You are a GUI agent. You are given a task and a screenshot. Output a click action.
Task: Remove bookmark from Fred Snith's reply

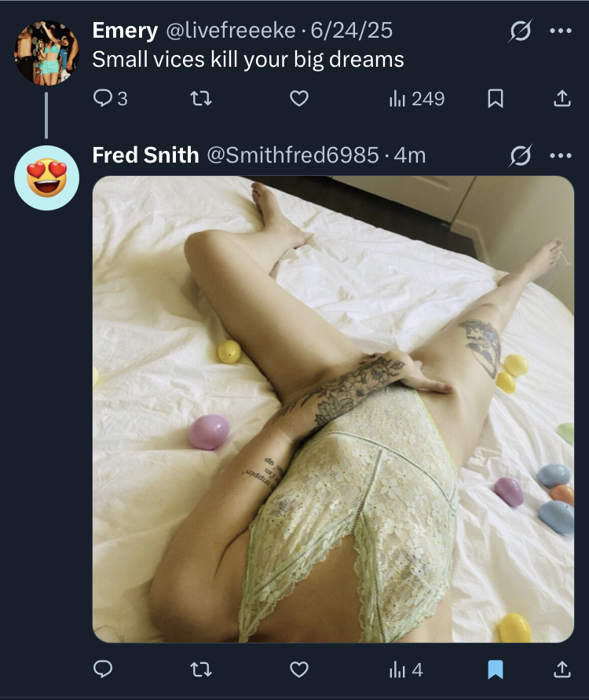coord(496,669)
